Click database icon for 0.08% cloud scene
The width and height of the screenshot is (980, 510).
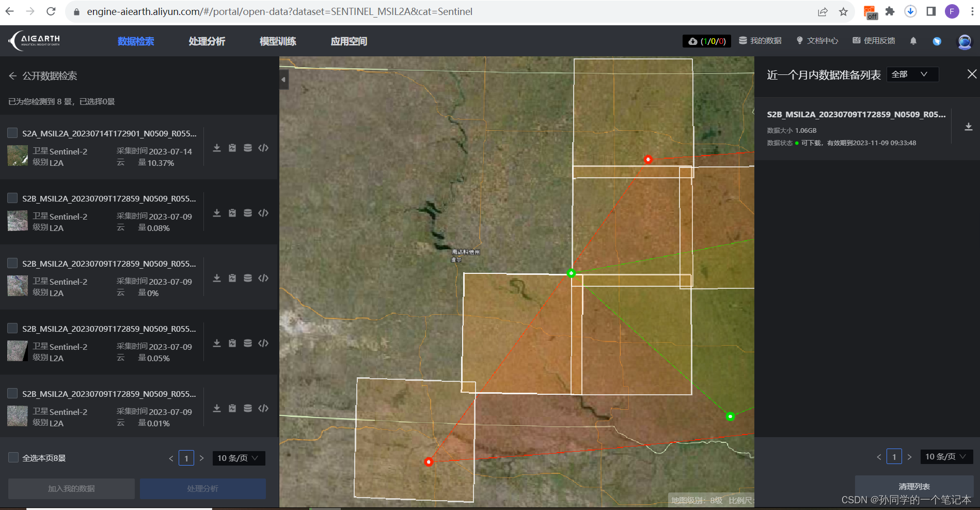coord(248,213)
